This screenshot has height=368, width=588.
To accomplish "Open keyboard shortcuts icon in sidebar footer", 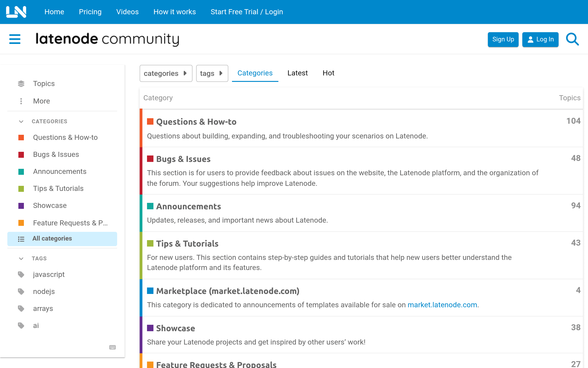I will [x=113, y=347].
